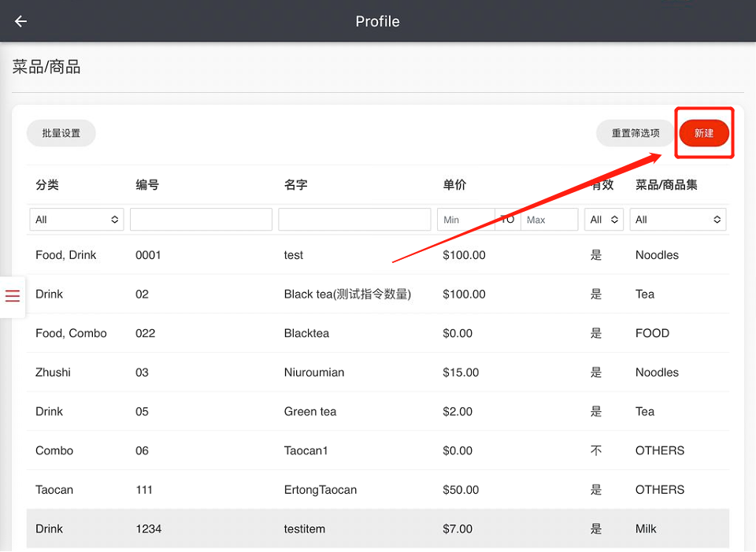Click the 不 status in Taocan1 row
The height and width of the screenshot is (552, 756).
pyautogui.click(x=596, y=450)
